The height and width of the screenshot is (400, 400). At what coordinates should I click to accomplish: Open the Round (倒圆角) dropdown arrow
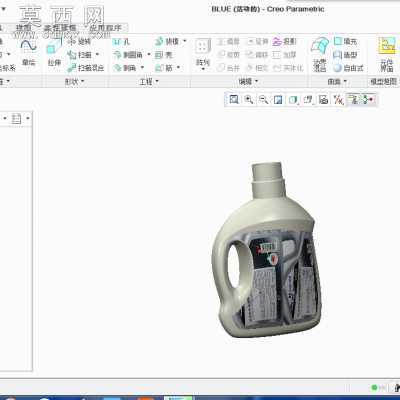coord(149,54)
